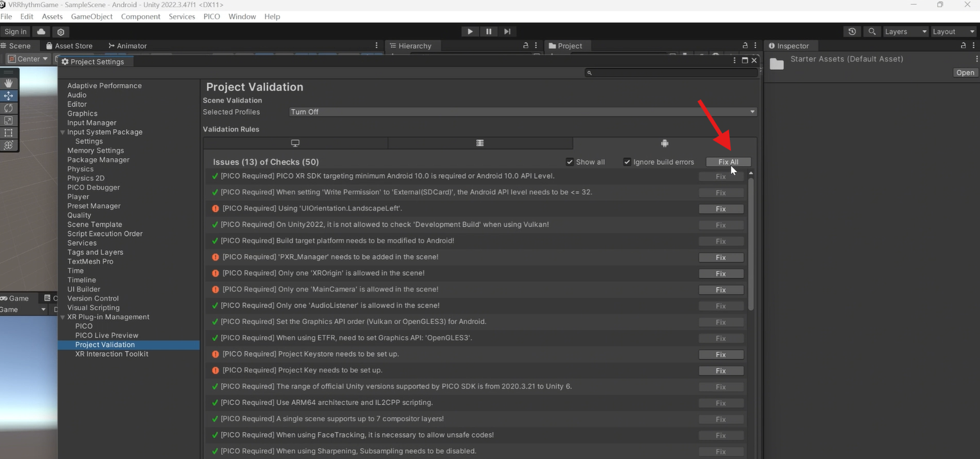Viewport: 980px width, 459px height.
Task: Click the Step frame button
Action: coord(507,31)
